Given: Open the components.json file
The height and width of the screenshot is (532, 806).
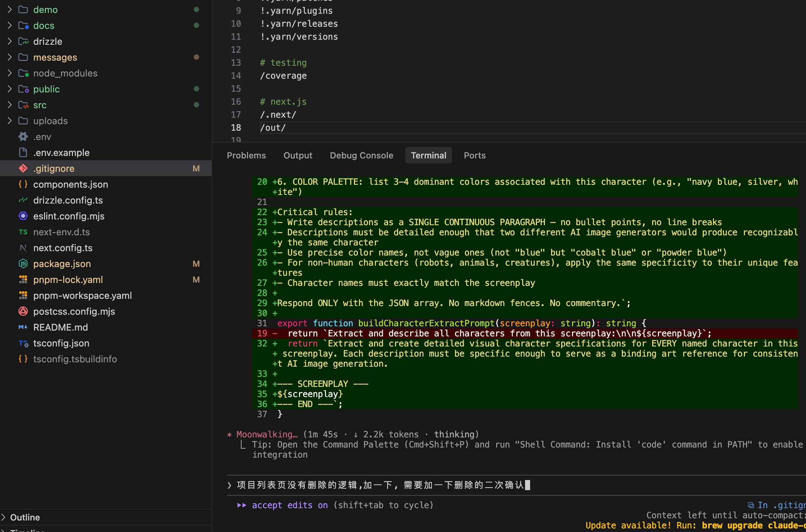Looking at the screenshot, I should click(x=70, y=184).
